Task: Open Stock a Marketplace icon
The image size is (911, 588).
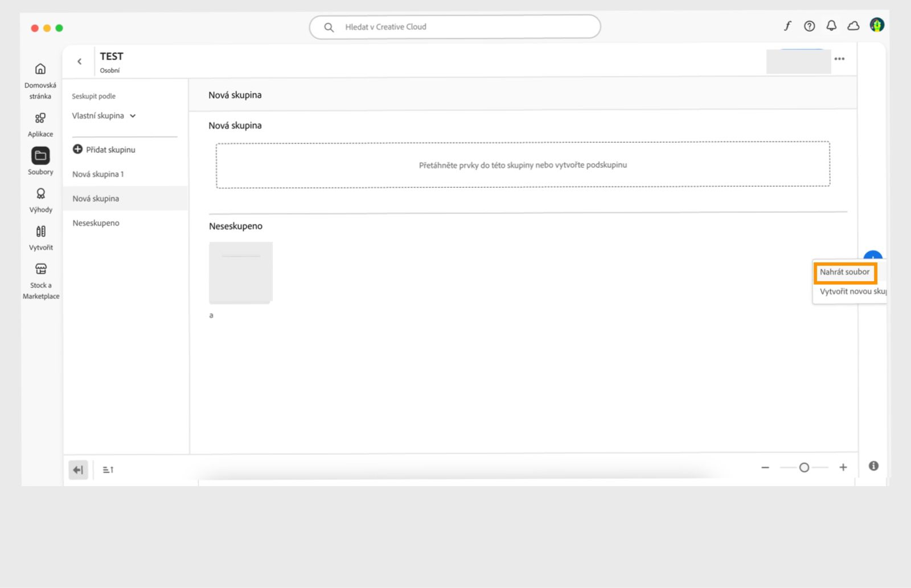Action: (40, 269)
